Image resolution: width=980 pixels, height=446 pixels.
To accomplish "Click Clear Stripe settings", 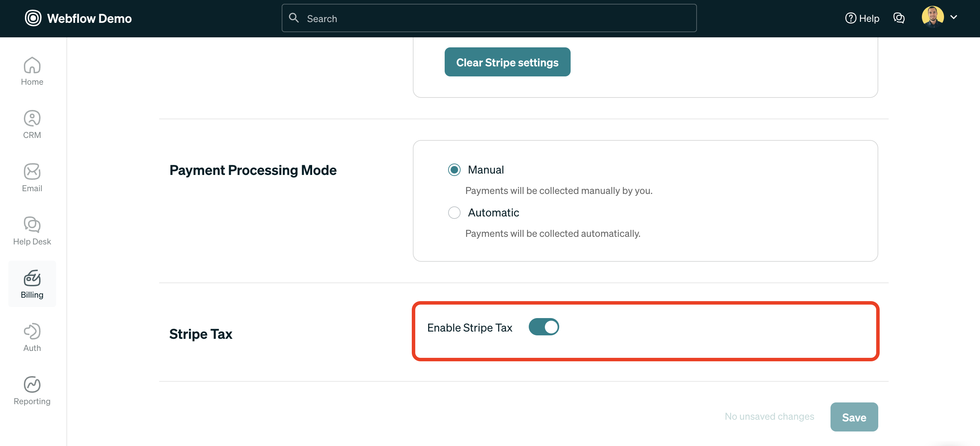I will [x=507, y=62].
